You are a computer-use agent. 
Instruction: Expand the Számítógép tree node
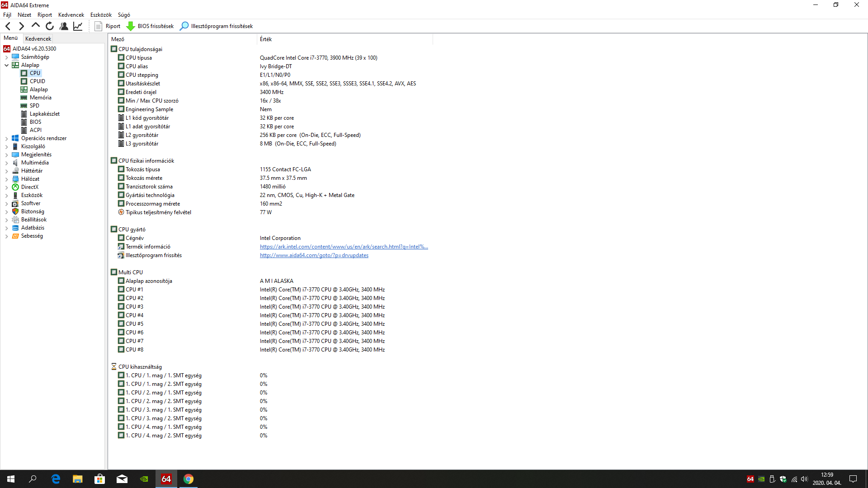tap(6, 57)
